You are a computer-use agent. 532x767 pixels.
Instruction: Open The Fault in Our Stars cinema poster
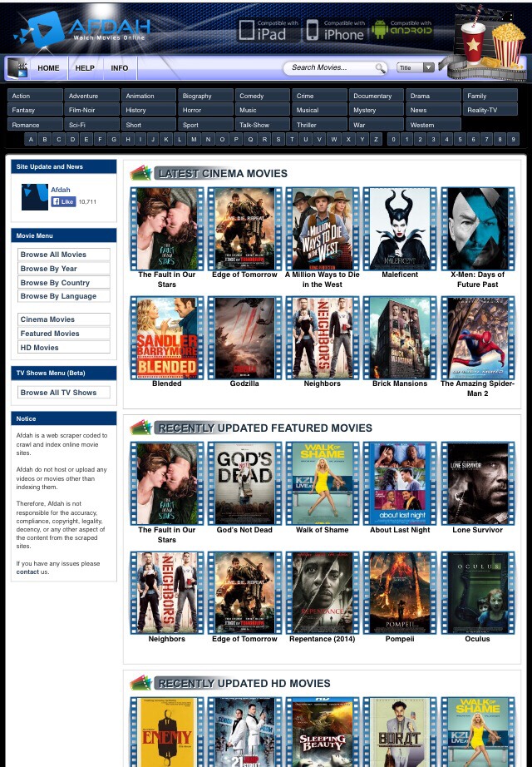coord(167,229)
